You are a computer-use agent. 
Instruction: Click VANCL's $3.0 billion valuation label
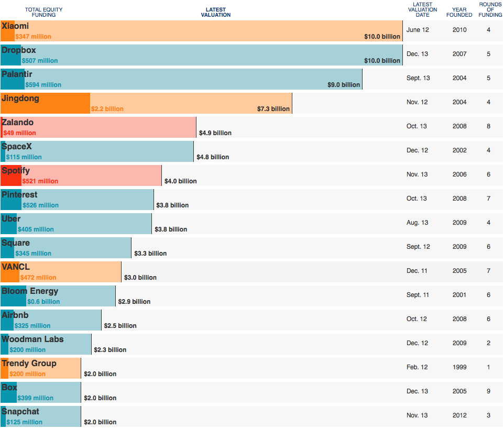[140, 278]
